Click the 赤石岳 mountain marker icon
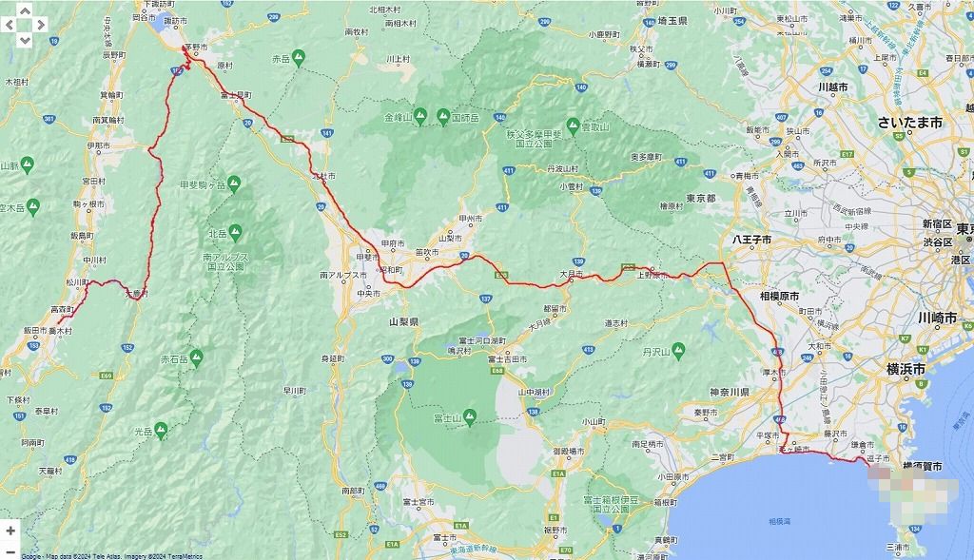Screen dimensions: 974x560 (196, 357)
